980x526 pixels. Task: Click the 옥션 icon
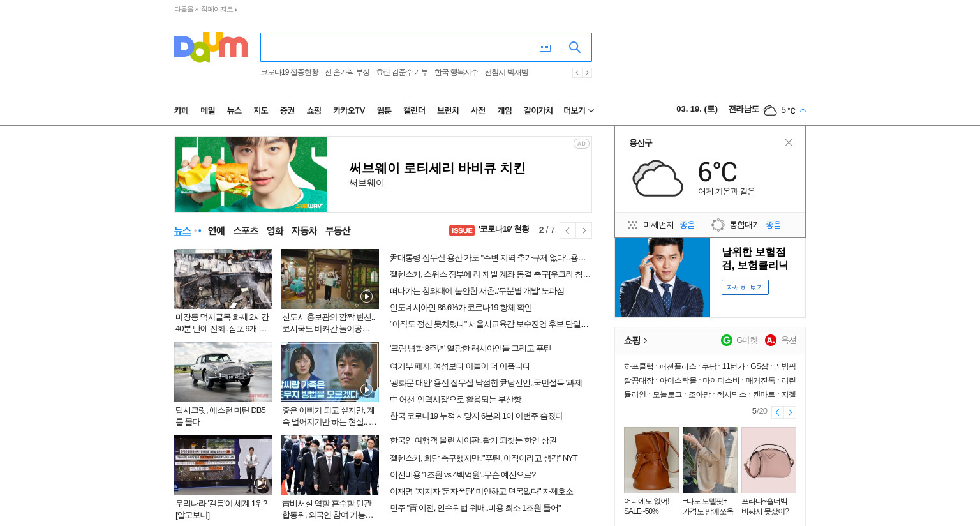click(x=771, y=340)
